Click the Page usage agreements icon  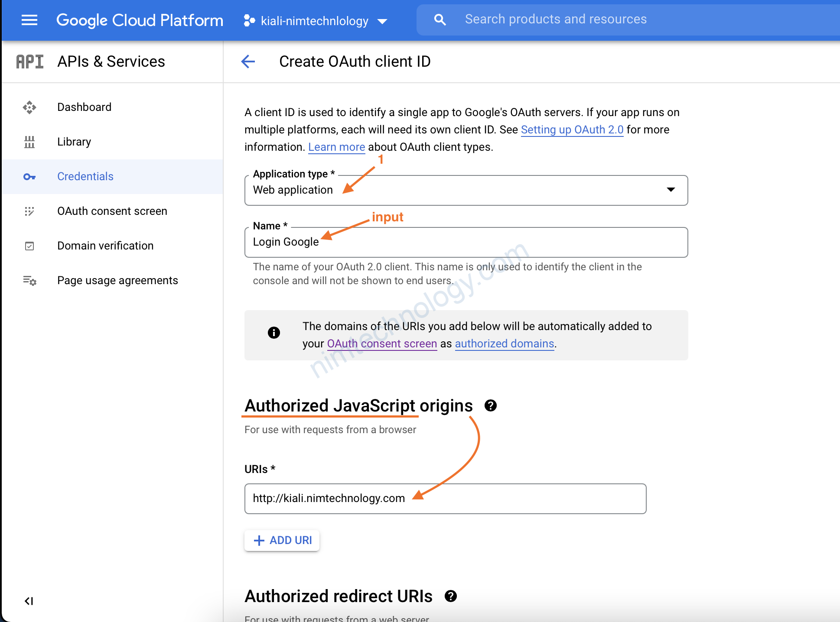[29, 280]
